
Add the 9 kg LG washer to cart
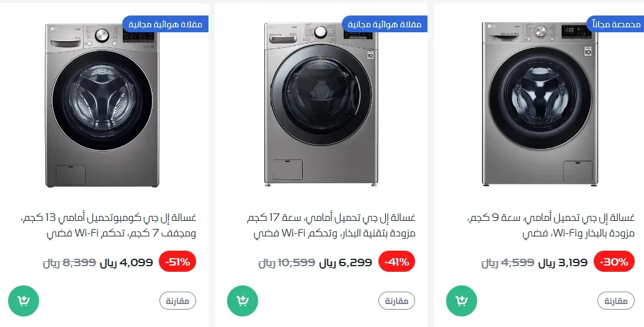click(x=462, y=301)
